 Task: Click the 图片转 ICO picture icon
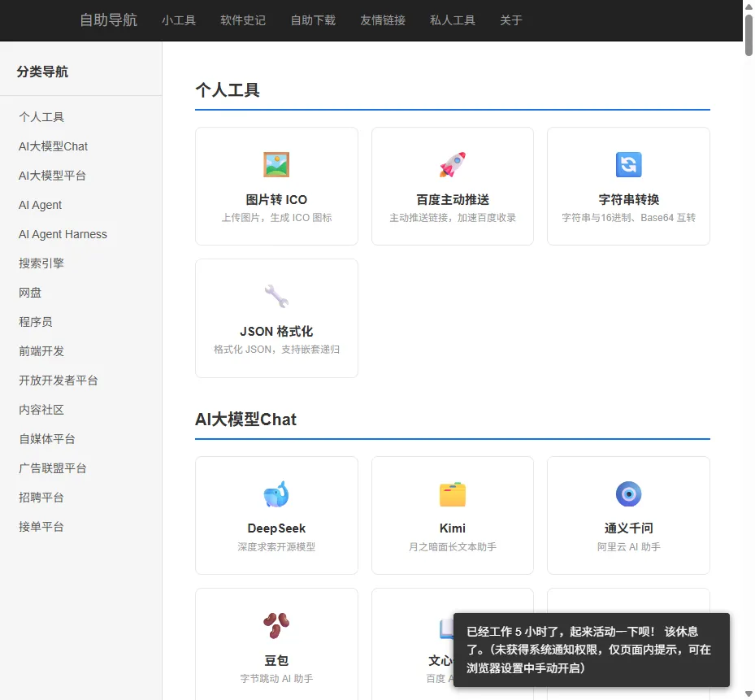(x=276, y=164)
